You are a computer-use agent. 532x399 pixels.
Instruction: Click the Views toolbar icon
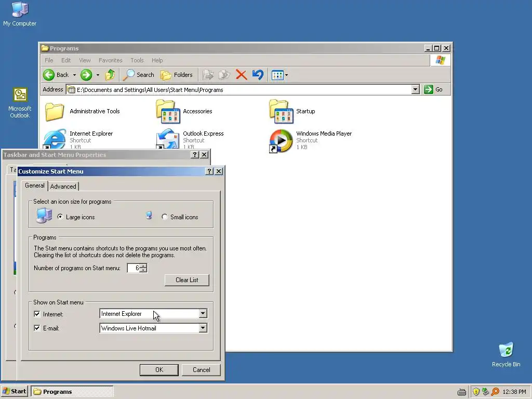(277, 75)
